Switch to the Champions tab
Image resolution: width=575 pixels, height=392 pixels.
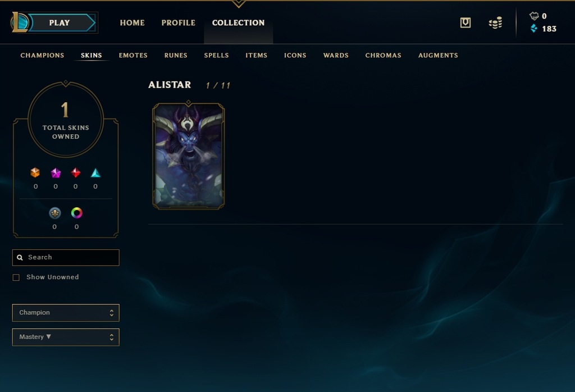[42, 56]
